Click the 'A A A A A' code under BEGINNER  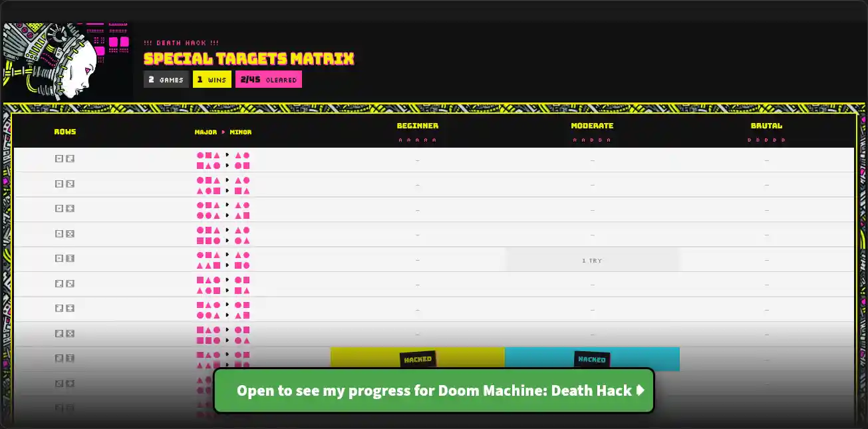[418, 140]
